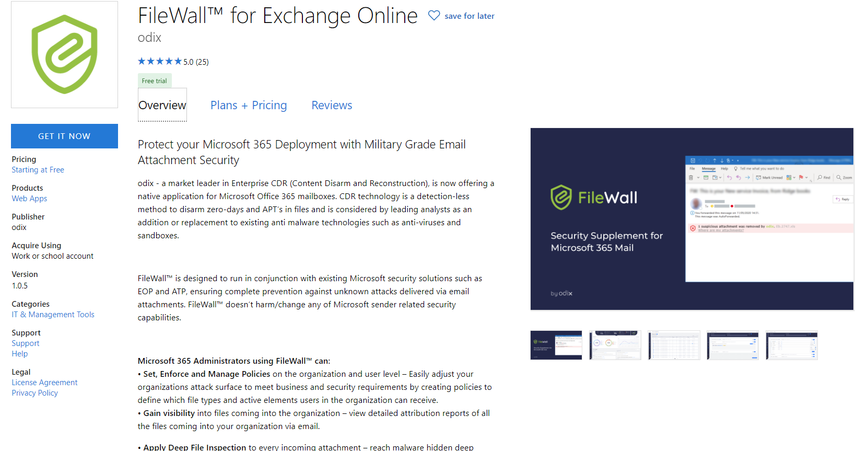Select the fifth screenshot thumbnail
This screenshot has width=868, height=451.
pyautogui.click(x=792, y=345)
